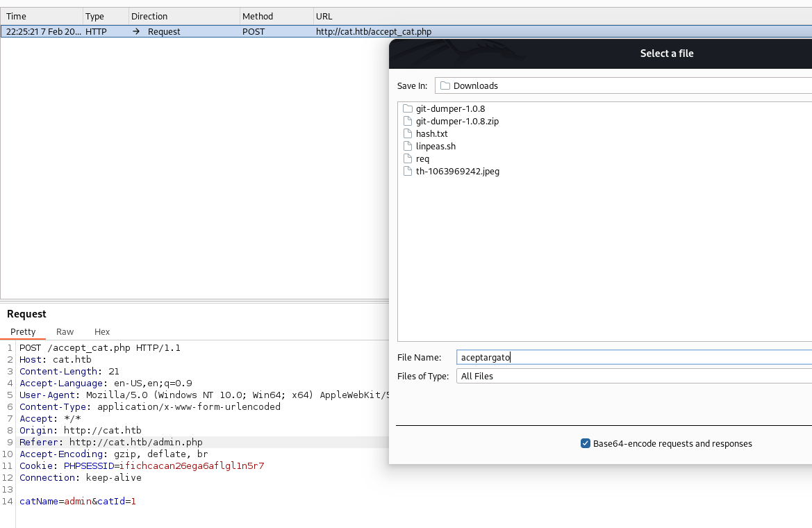Click the Connection: keep-alive line
The image size is (812, 528).
coord(81,478)
